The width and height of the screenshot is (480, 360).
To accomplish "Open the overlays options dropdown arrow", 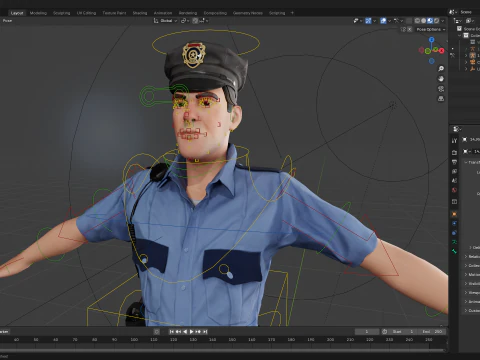I will [x=389, y=21].
